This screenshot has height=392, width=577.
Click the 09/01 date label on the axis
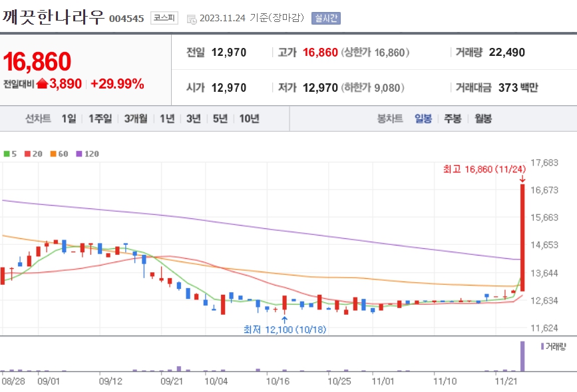click(x=48, y=381)
